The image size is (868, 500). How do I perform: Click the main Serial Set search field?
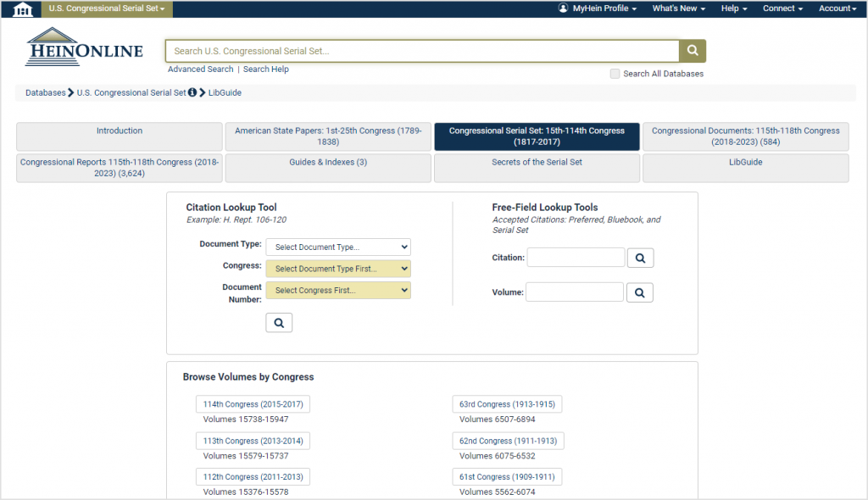click(x=422, y=51)
